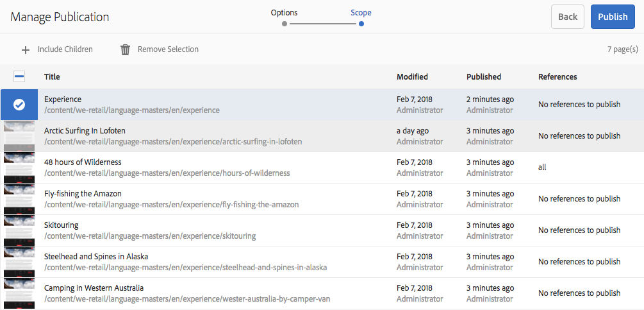Deselect the checked Experience row checkbox
This screenshot has width=644, height=310.
click(19, 105)
